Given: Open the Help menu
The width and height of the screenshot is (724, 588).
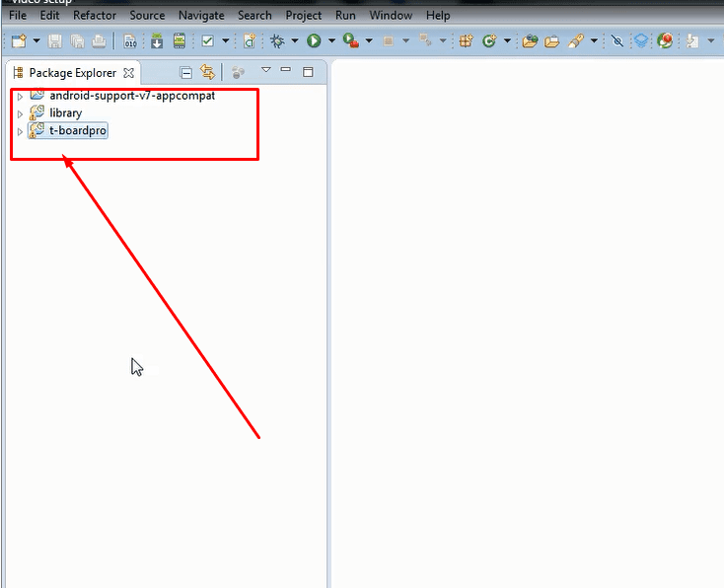Looking at the screenshot, I should tap(438, 15).
